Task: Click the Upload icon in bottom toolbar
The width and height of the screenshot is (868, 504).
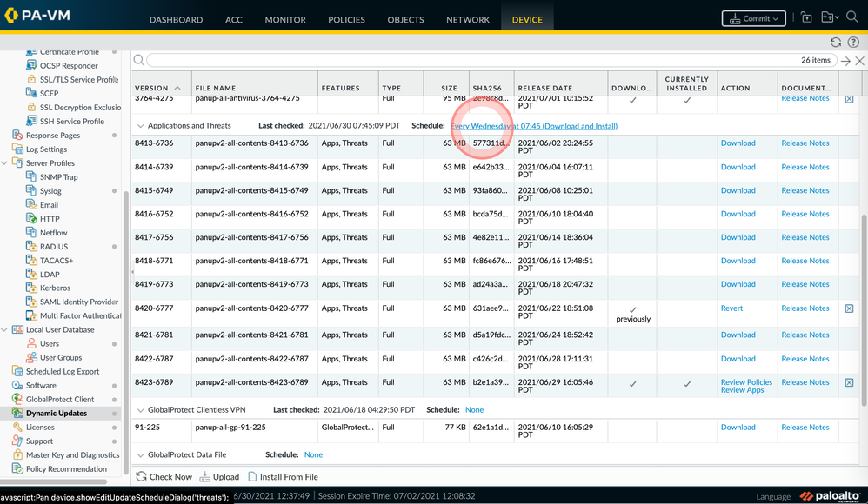Action: pyautogui.click(x=205, y=476)
